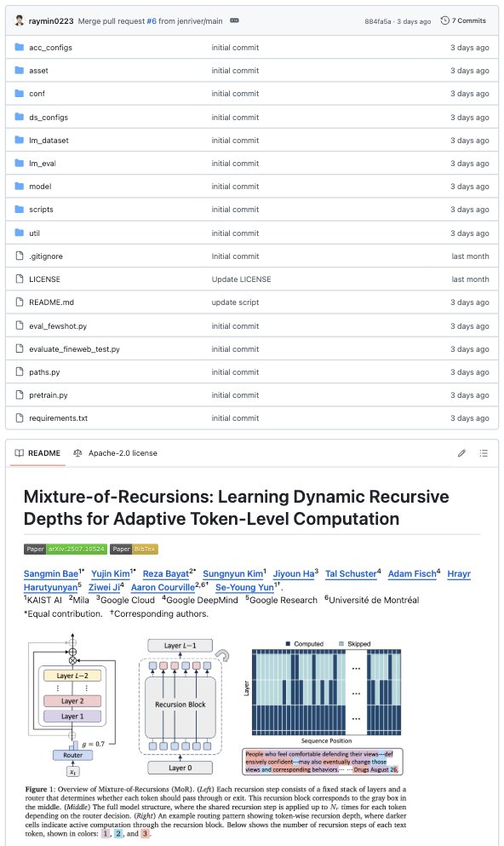This screenshot has height=846, width=504.
Task: Open the 'update script' commit message
Action: [x=235, y=302]
